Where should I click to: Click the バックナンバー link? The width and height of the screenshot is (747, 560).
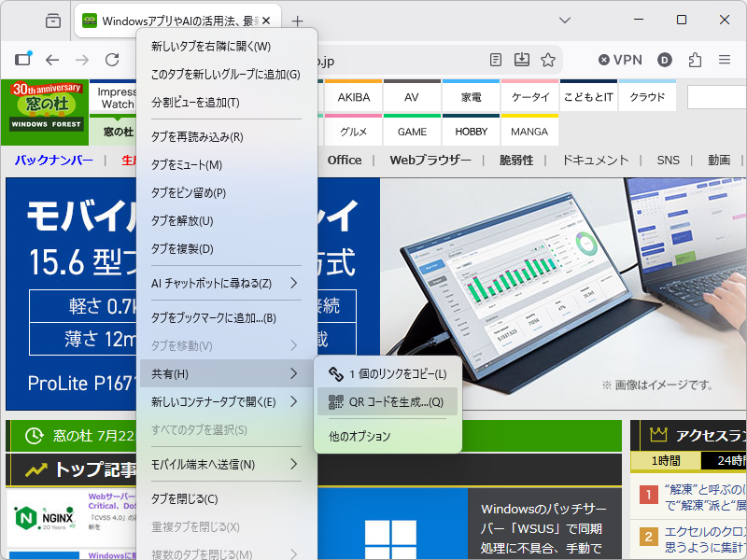(54, 160)
